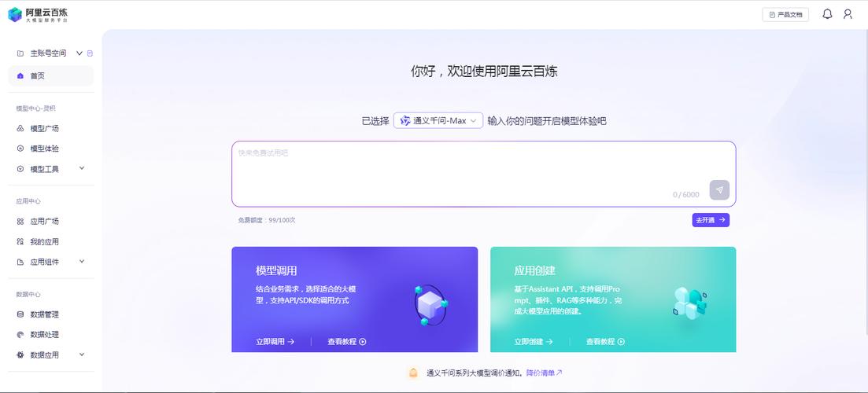The height and width of the screenshot is (393, 868).
Task: Expand the 数据应用 chevron
Action: pos(82,354)
